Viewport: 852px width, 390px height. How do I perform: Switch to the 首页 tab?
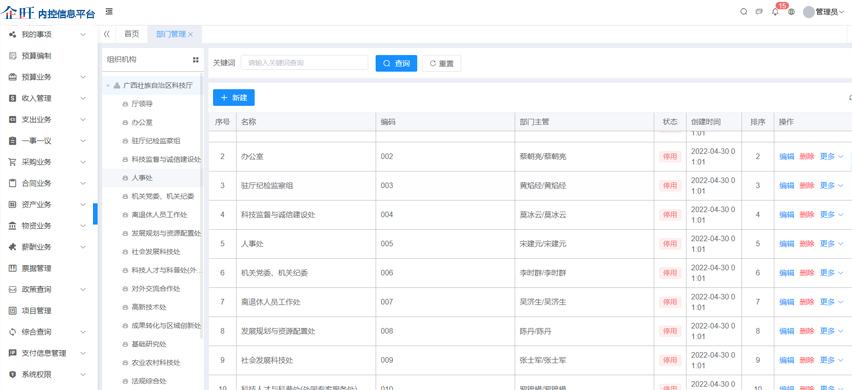tap(131, 34)
